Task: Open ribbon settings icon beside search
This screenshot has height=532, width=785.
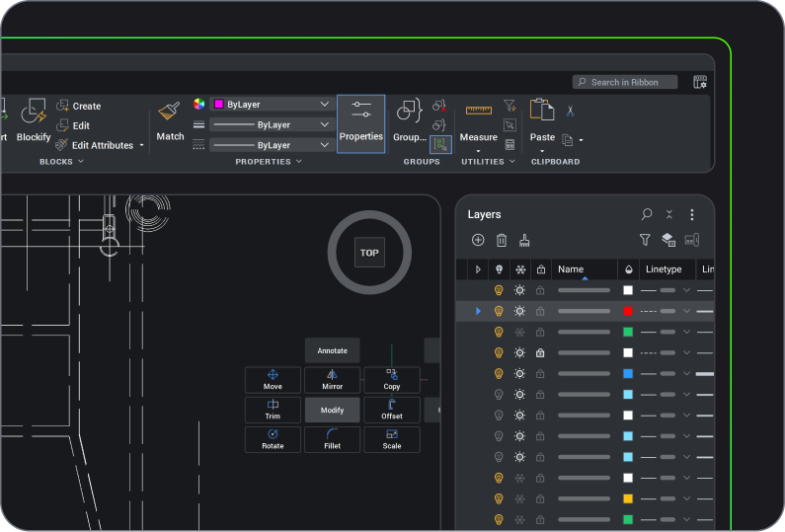Action: [700, 82]
